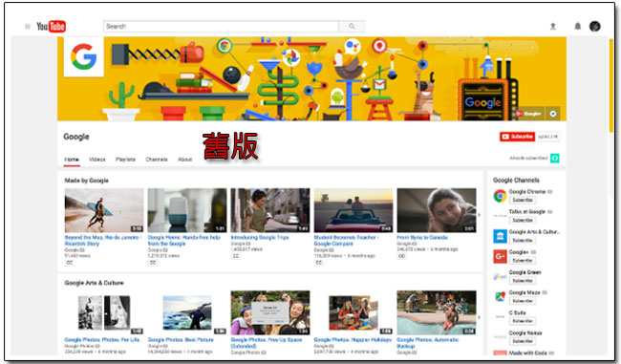This screenshot has height=364, width=621.
Task: Subscribe to Google Green channel
Action: pyautogui.click(x=523, y=281)
